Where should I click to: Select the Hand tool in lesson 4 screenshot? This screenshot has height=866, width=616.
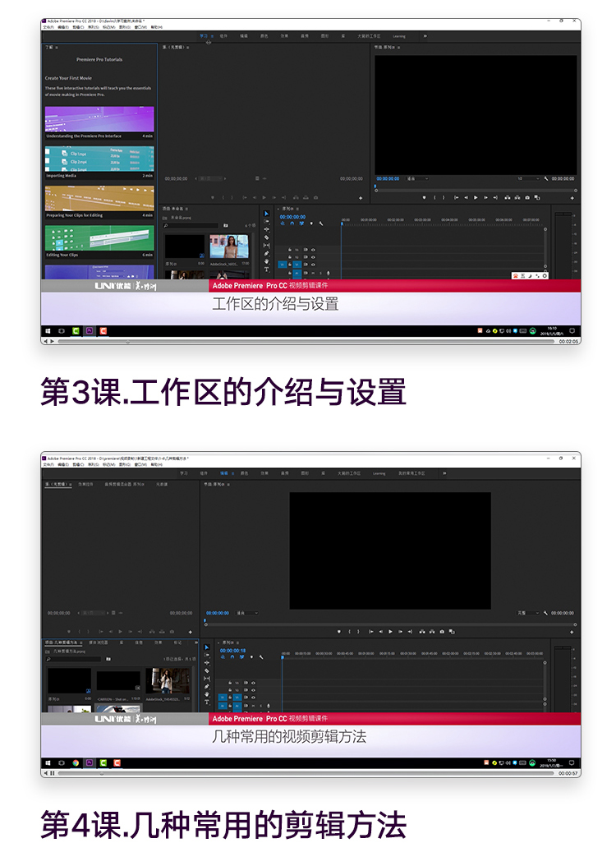pyautogui.click(x=207, y=694)
